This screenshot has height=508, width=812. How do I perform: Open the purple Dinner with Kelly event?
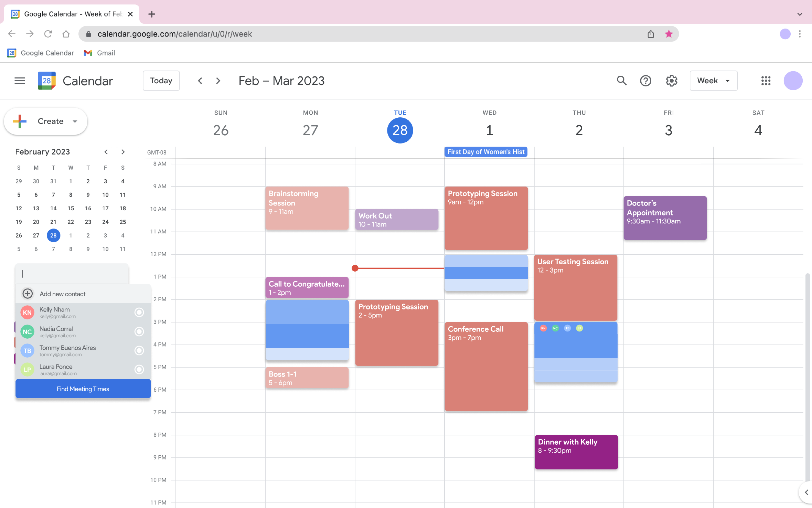576,452
